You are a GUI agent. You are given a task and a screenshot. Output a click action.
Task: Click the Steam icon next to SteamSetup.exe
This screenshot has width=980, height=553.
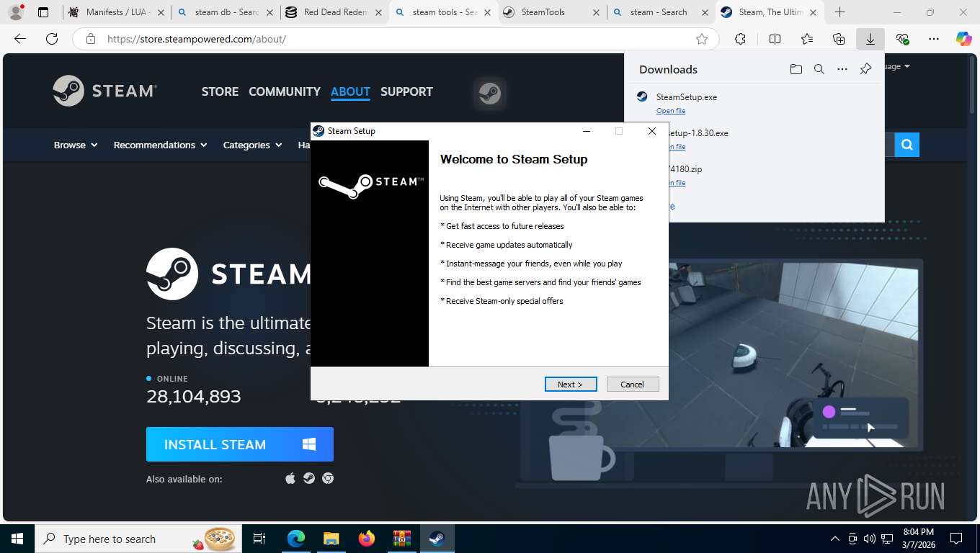pos(642,96)
